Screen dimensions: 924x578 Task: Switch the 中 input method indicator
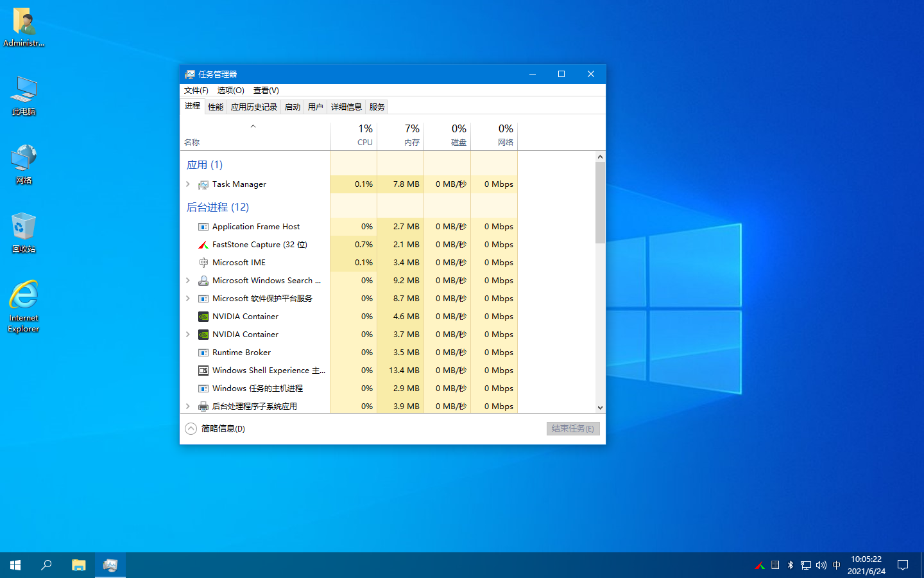click(836, 565)
